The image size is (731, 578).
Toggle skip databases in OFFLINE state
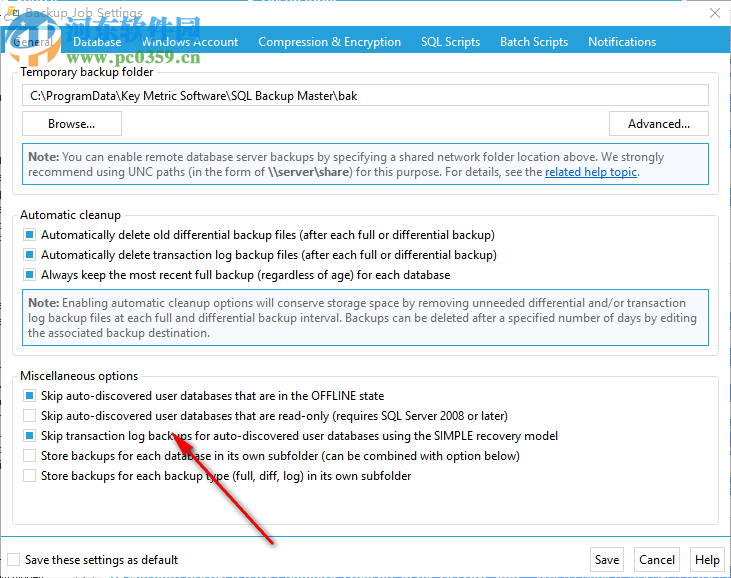[x=29, y=396]
